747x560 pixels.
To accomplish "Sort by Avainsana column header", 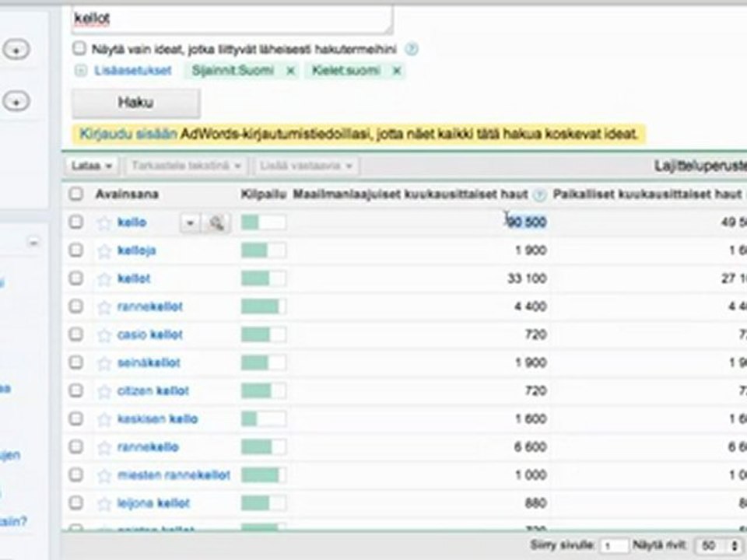I will pyautogui.click(x=127, y=194).
